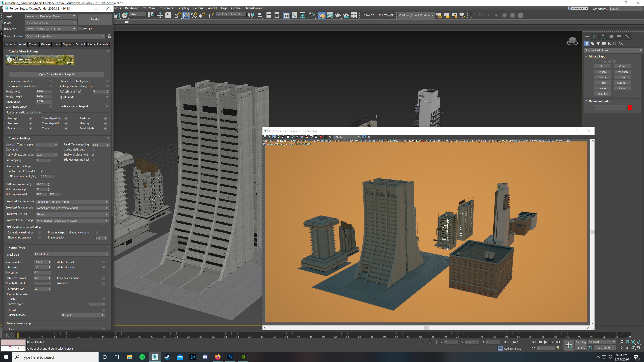The width and height of the screenshot is (644, 362).
Task: Click the lock icon in Octane viewport toolbar
Action: [283, 137]
